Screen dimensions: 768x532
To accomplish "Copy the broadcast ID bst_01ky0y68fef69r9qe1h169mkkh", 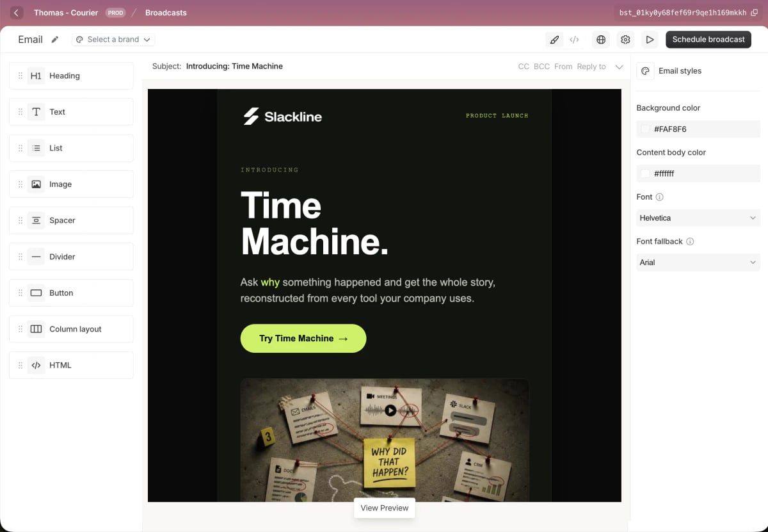I will click(754, 13).
